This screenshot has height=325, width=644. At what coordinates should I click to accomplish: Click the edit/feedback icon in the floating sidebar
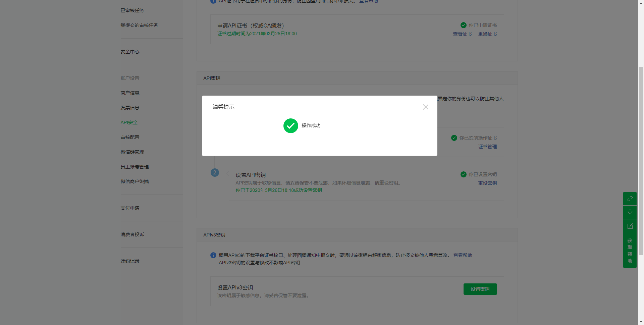(x=630, y=226)
